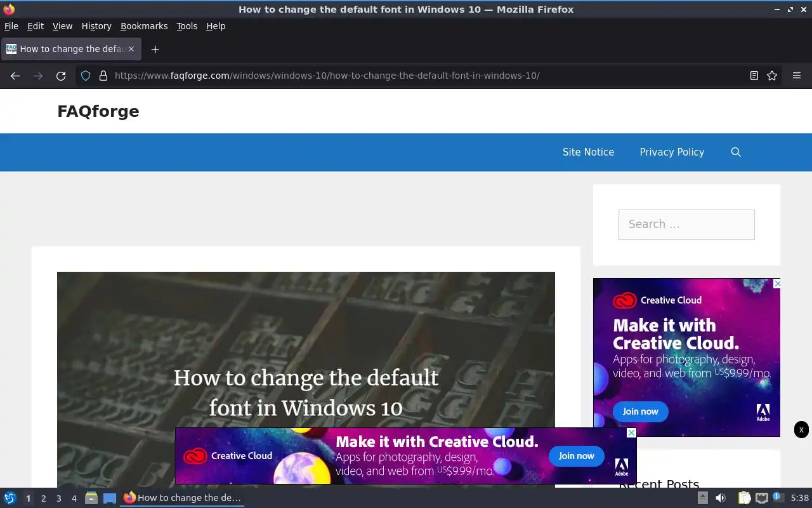The width and height of the screenshot is (812, 508).
Task: Open the Edit menu
Action: tap(36, 26)
